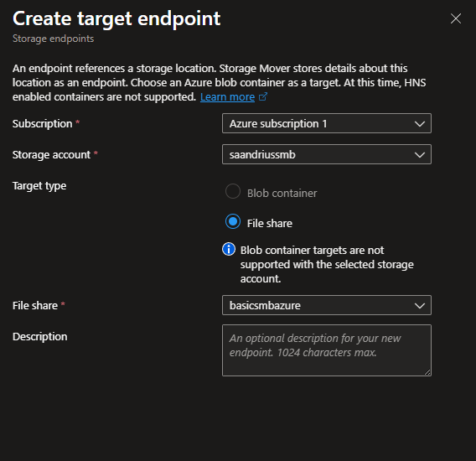476x461 pixels.
Task: Open the Azure subscription 1 dropdown
Action: pos(327,123)
